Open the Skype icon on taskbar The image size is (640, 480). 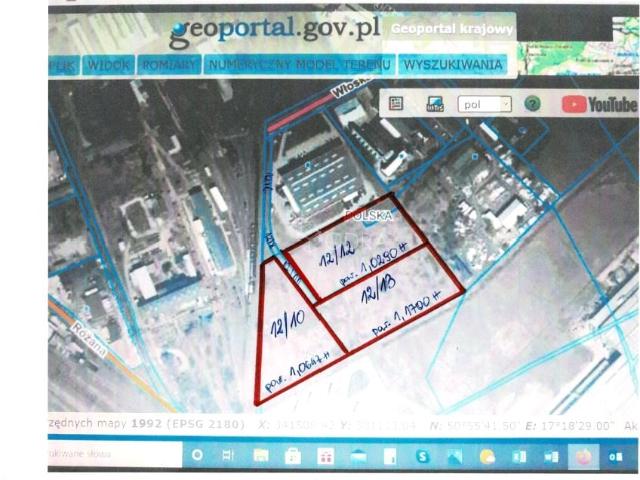423,455
